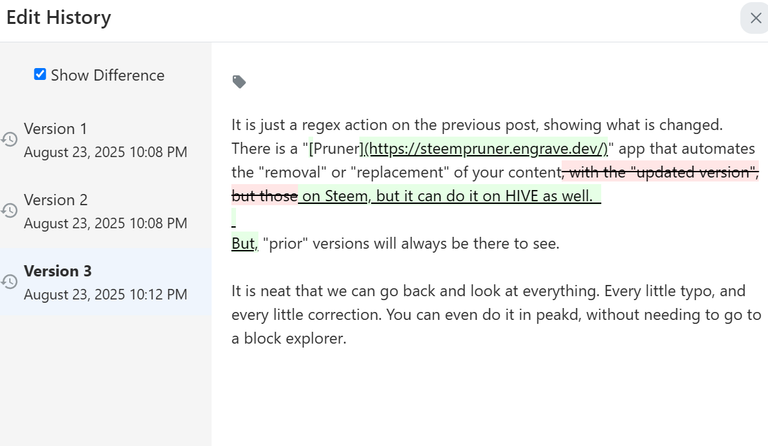Click the history clock icon beside Version 1
The image size is (768, 446).
[x=9, y=140]
